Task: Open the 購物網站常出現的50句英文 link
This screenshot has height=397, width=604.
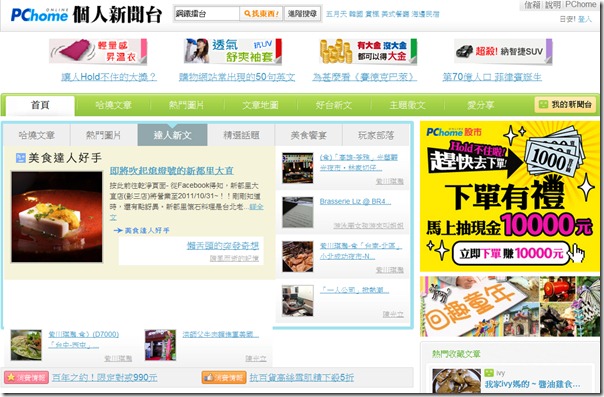Action: tap(237, 77)
